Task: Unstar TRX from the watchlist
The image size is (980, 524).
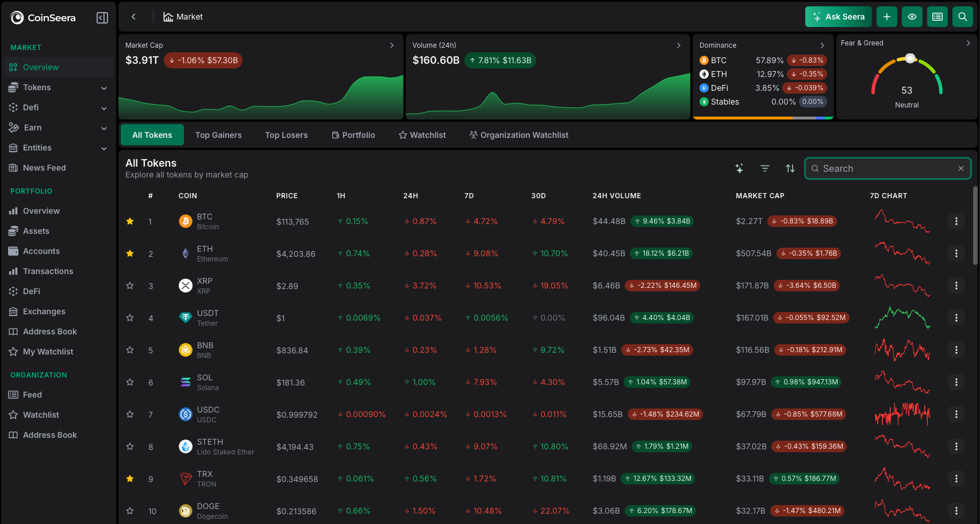Action: click(x=130, y=479)
